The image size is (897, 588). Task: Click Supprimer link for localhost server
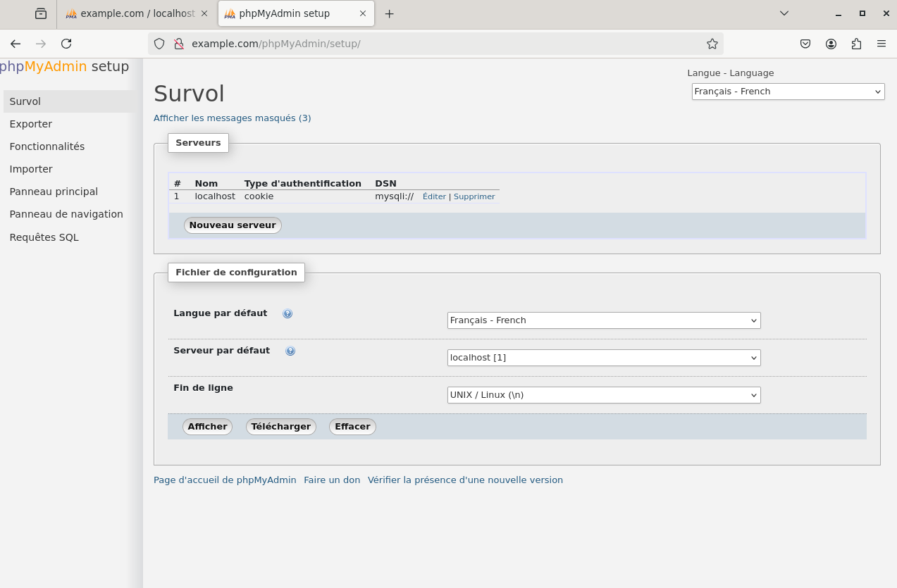click(x=474, y=197)
